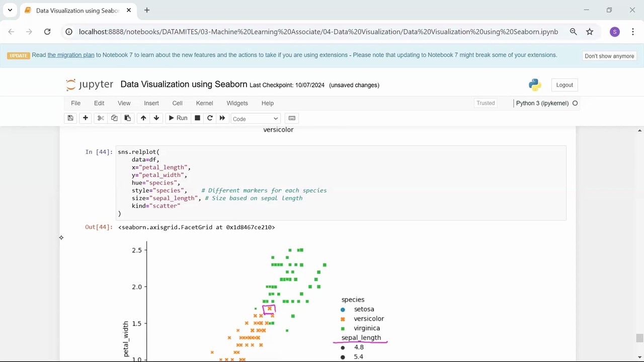The height and width of the screenshot is (362, 644).
Task: Click the Last Checkpoint 10/07/2024 text
Action: click(287, 85)
